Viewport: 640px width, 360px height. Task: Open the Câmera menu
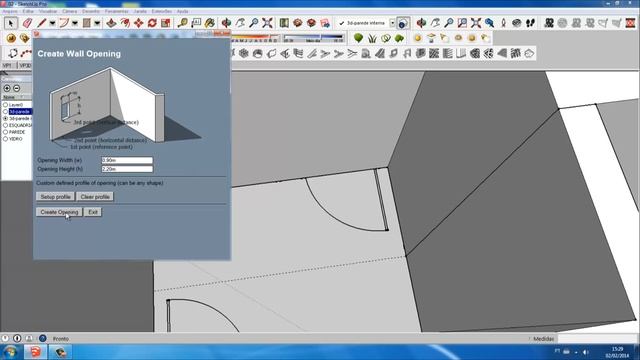point(69,11)
